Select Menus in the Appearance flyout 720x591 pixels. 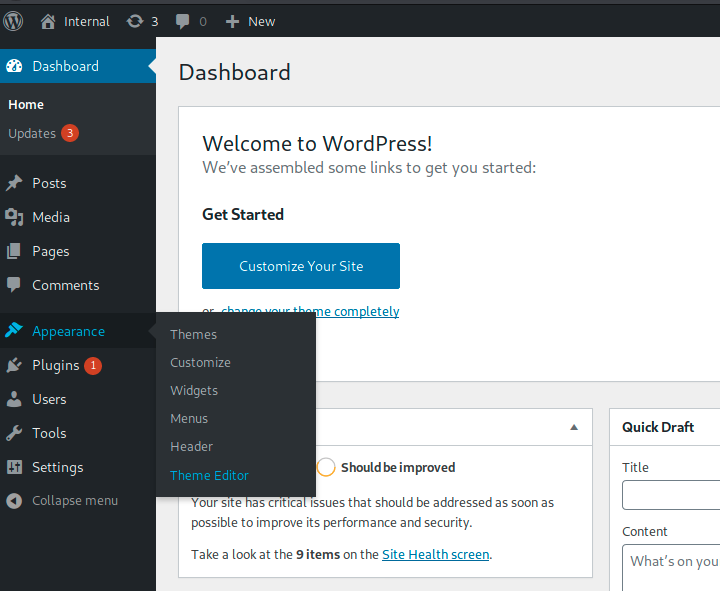click(189, 419)
